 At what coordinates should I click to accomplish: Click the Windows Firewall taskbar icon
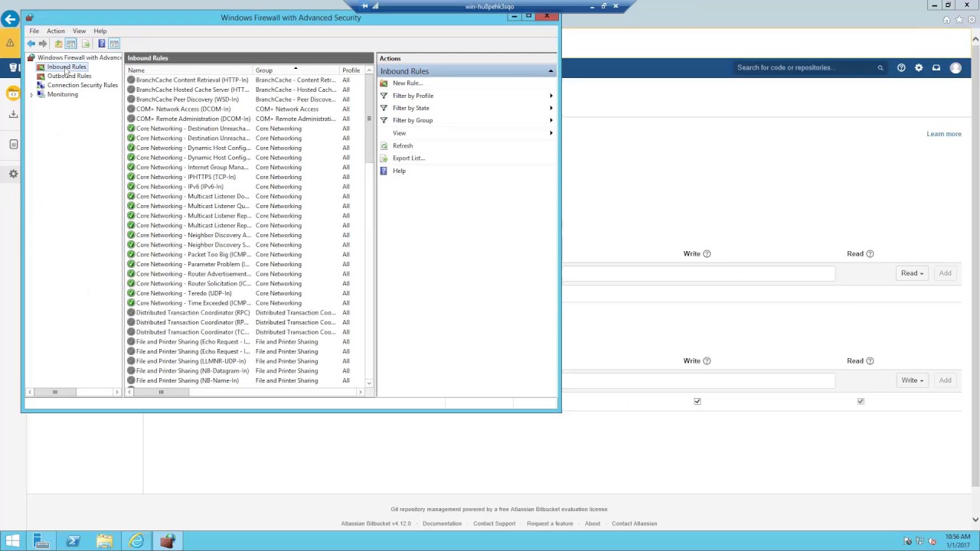167,541
